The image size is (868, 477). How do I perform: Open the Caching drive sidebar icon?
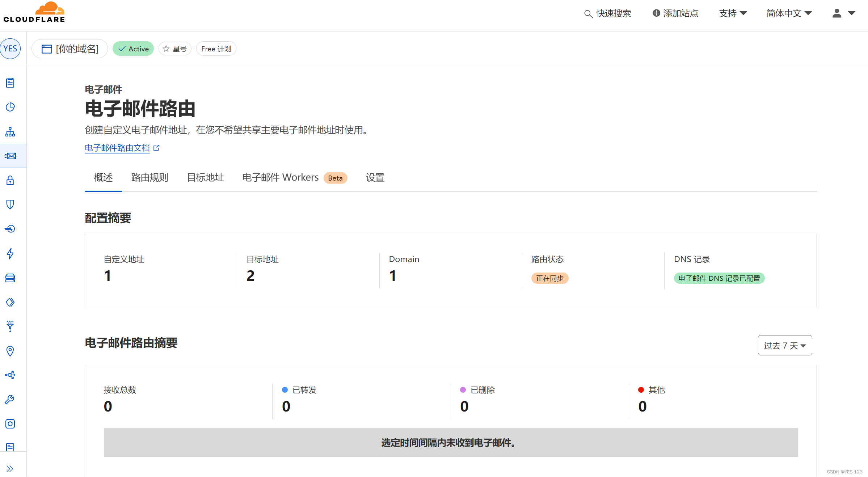(10, 278)
